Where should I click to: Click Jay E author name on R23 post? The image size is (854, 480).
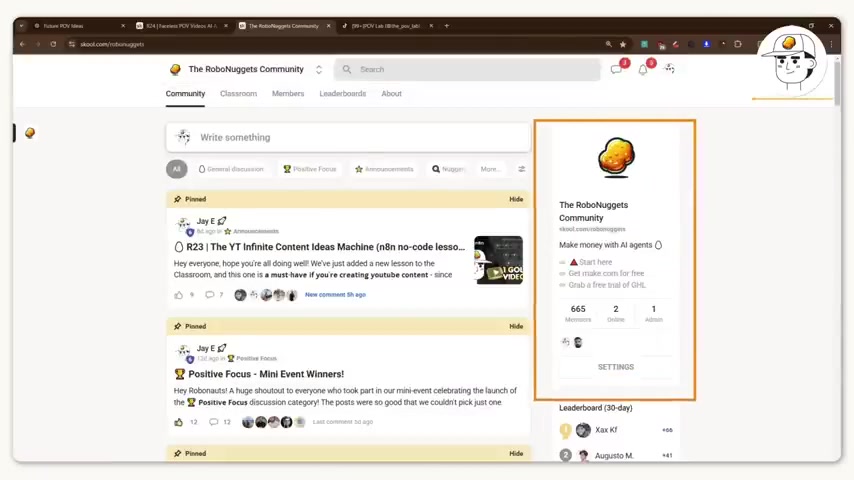[206, 221]
